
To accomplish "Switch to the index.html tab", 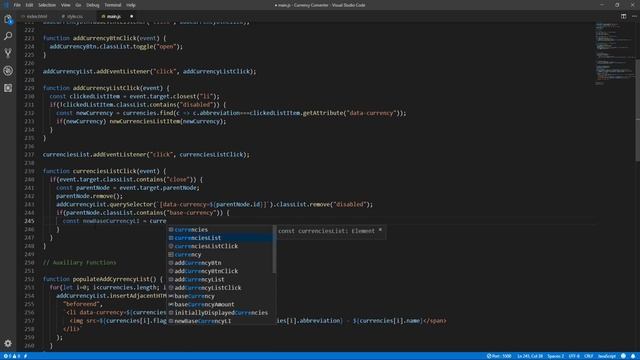I will coord(36,16).
